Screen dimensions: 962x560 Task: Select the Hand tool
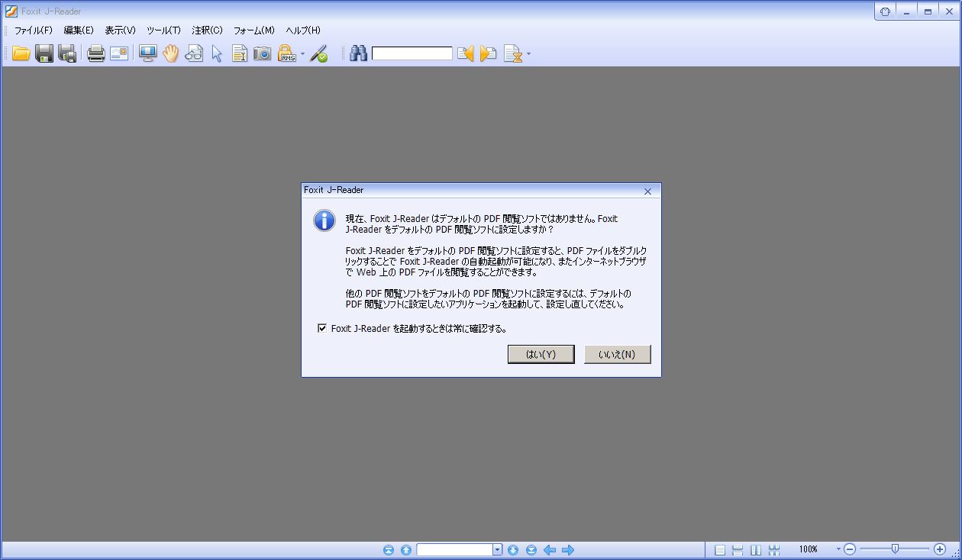170,53
